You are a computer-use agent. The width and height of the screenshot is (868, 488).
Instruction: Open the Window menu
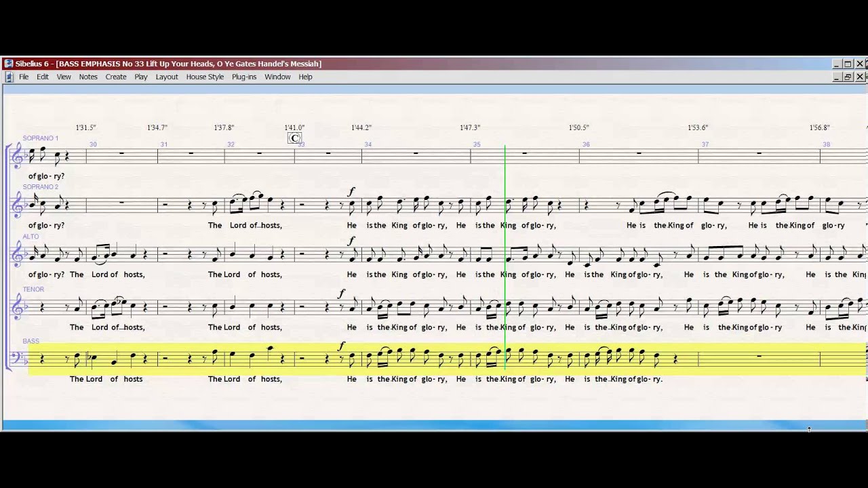pyautogui.click(x=277, y=77)
